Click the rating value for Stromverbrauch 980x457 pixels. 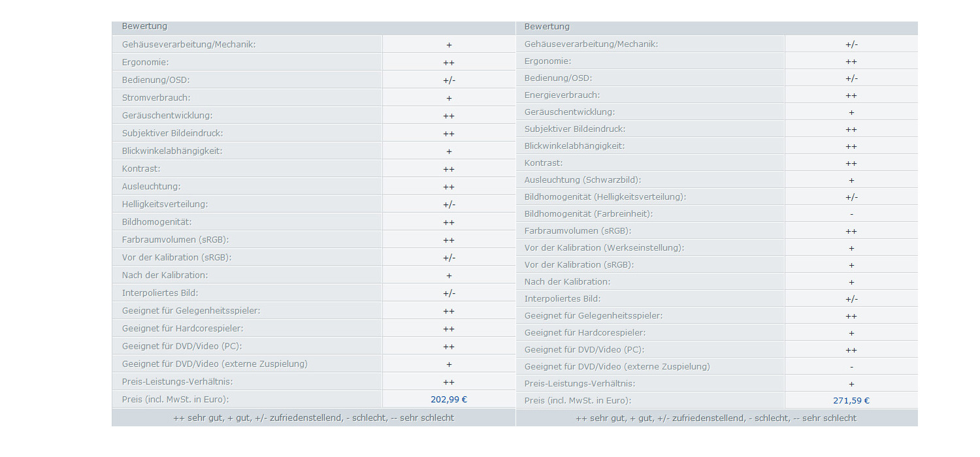pos(449,98)
